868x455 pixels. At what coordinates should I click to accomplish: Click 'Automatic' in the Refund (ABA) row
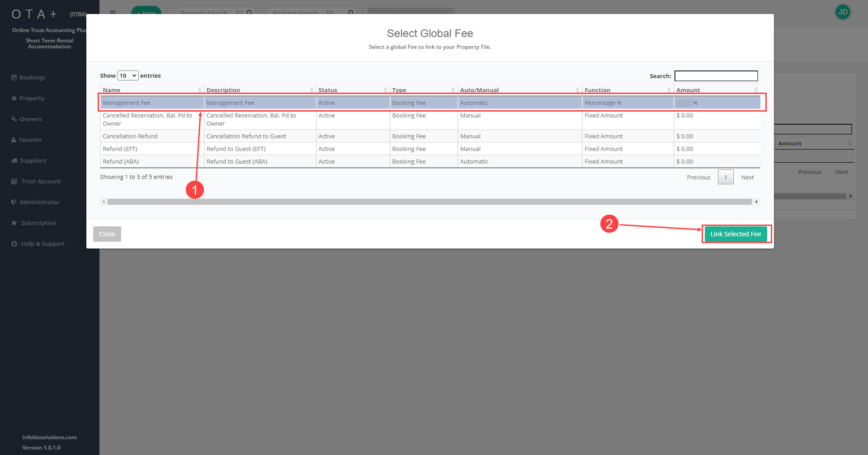point(474,162)
